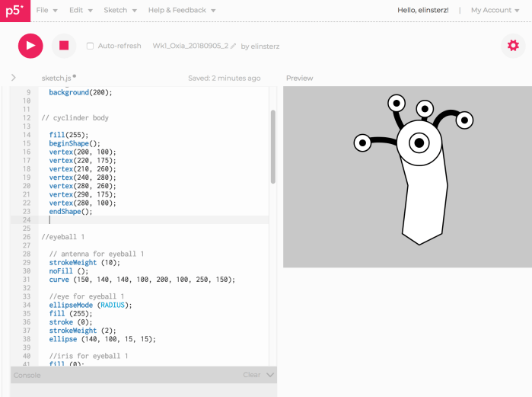Click the ellipseMode (RADIUS); line
The image size is (532, 397).
click(x=91, y=305)
